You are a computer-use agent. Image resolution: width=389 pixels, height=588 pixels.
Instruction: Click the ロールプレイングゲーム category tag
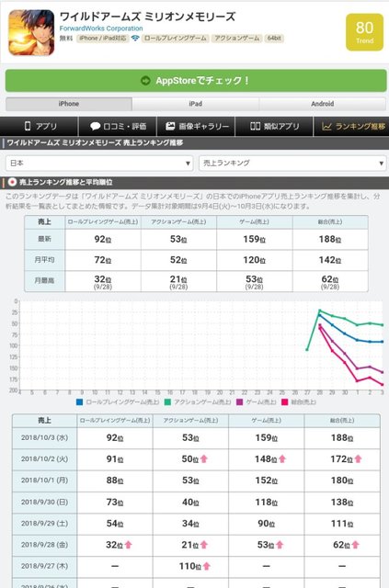[176, 39]
